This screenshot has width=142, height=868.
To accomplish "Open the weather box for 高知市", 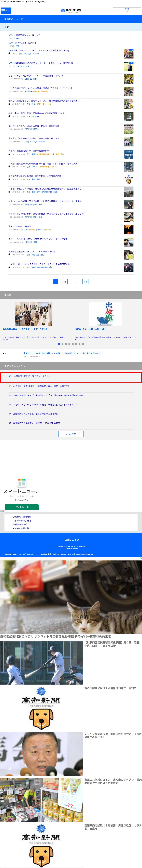I will click(x=127, y=10).
